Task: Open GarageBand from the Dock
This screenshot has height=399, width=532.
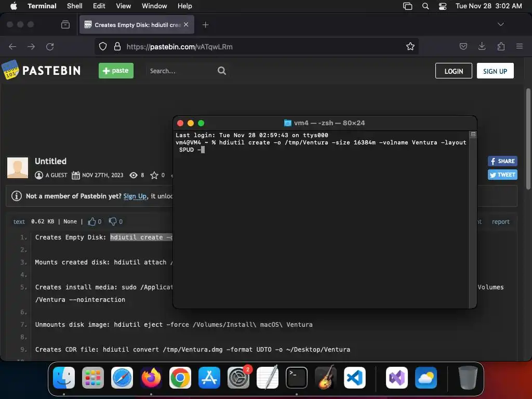Action: pos(326,377)
